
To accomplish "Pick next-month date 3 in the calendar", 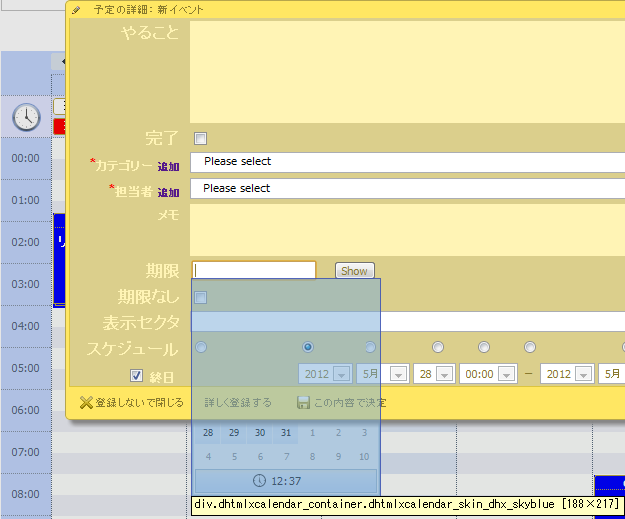I will click(x=364, y=432).
